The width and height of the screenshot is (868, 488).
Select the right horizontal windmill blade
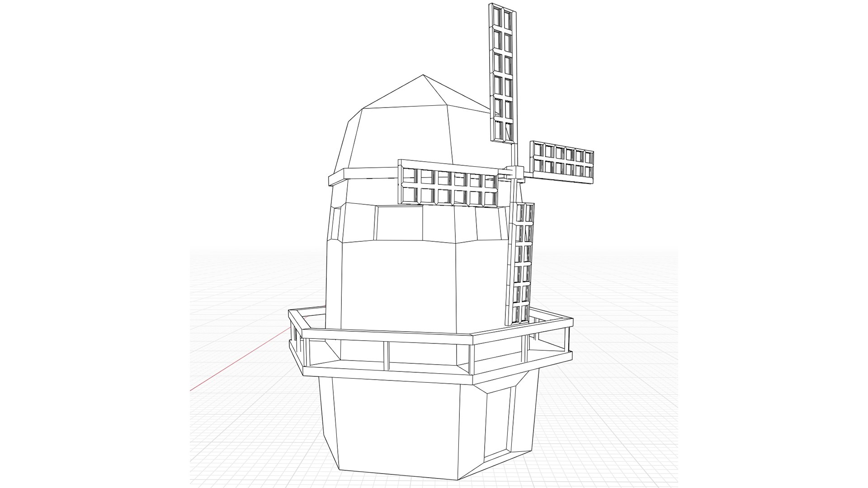[561, 162]
